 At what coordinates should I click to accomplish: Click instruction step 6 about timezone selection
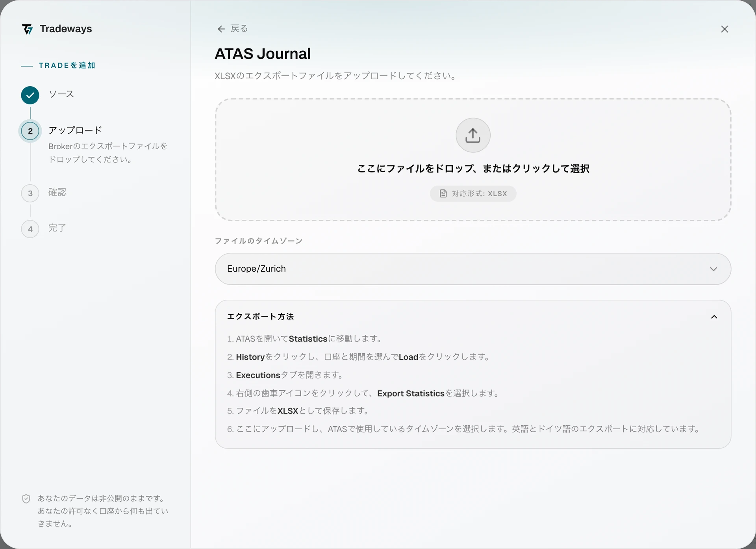(464, 429)
